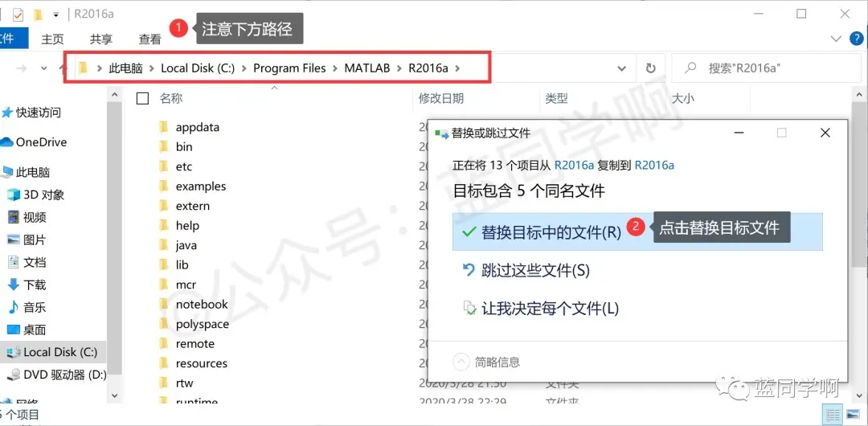Click the examples folder icon
Viewport: 868px width, 426px height.
point(163,186)
